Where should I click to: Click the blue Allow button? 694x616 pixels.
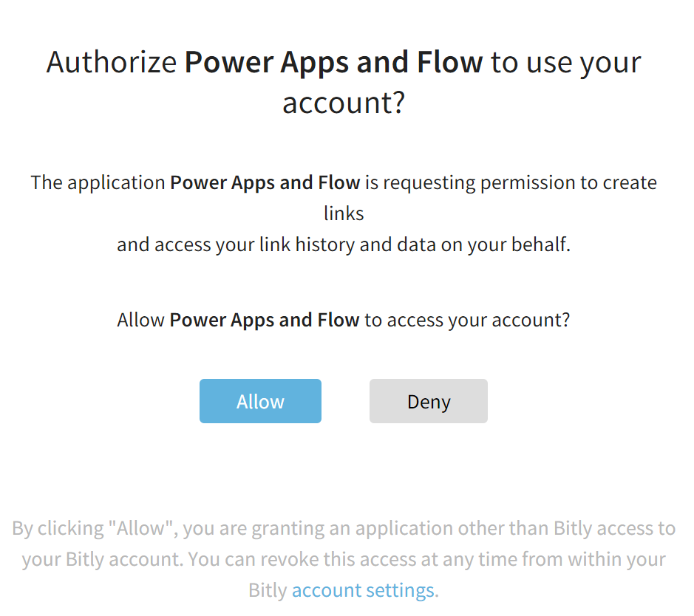[260, 401]
